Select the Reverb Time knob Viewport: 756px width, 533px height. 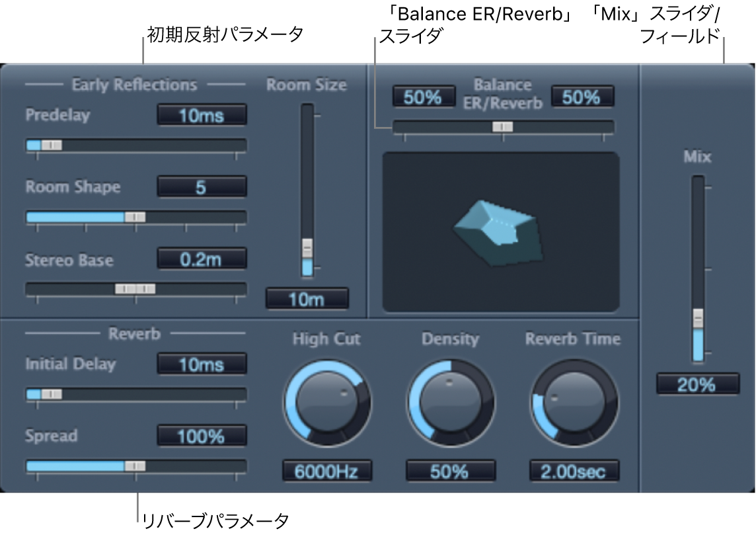click(574, 403)
